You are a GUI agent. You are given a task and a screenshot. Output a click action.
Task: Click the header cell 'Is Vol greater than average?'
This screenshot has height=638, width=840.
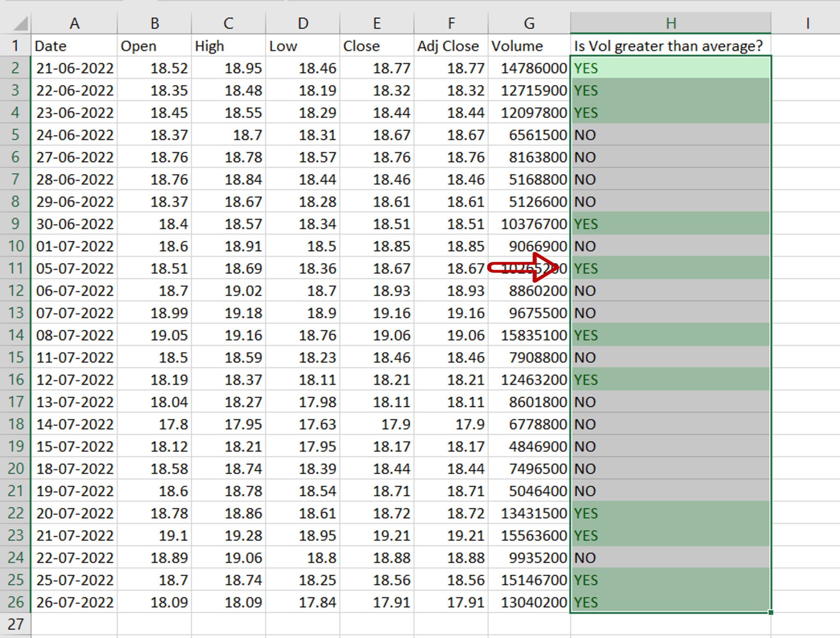[669, 46]
